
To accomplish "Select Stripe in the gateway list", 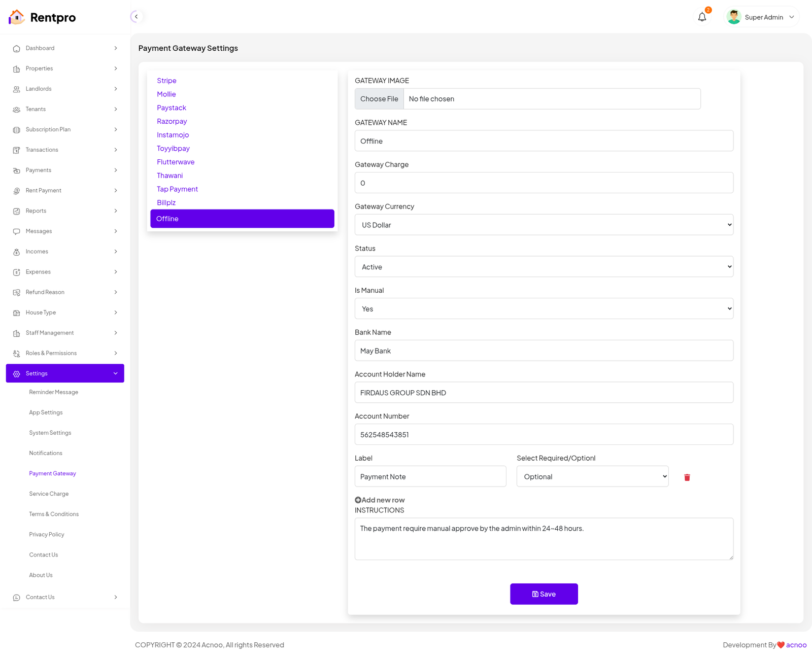I will [166, 81].
